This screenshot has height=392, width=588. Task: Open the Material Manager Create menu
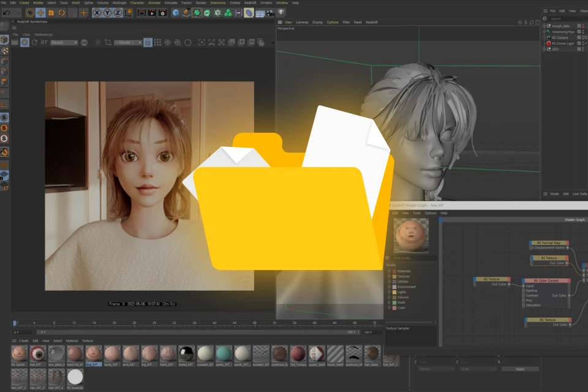click(24, 341)
